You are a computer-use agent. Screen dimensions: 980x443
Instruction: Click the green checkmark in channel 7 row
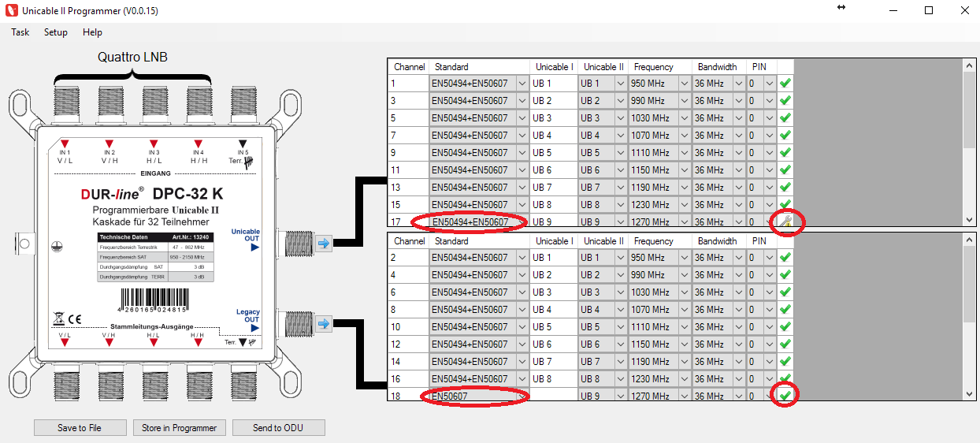(785, 136)
